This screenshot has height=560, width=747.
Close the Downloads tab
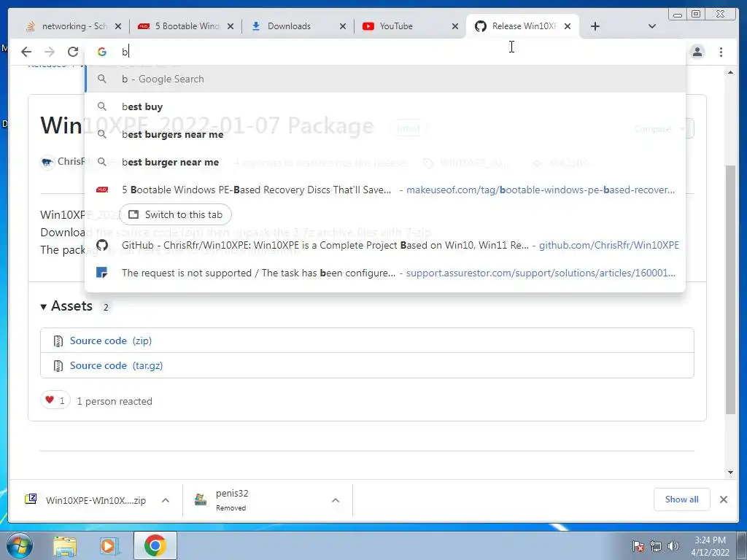click(343, 26)
